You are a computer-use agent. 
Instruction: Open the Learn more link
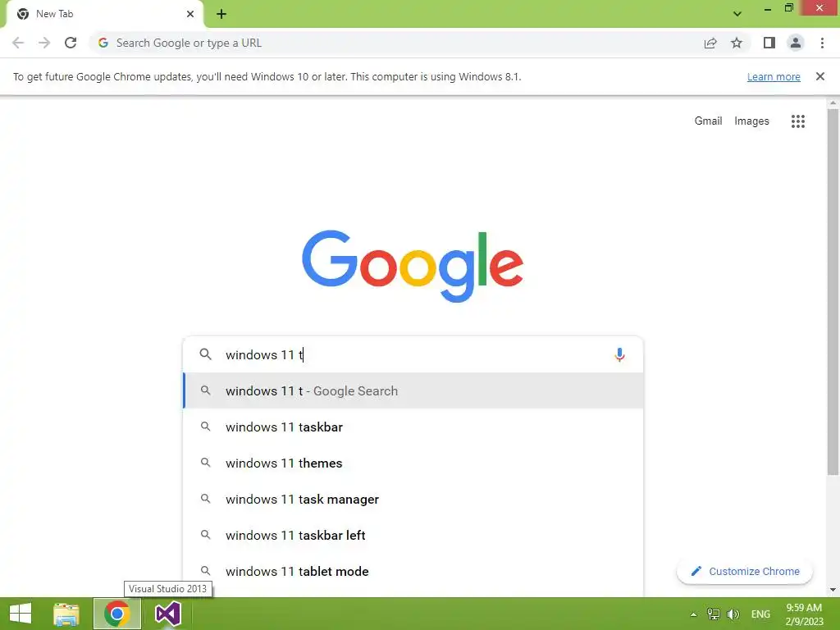point(774,76)
